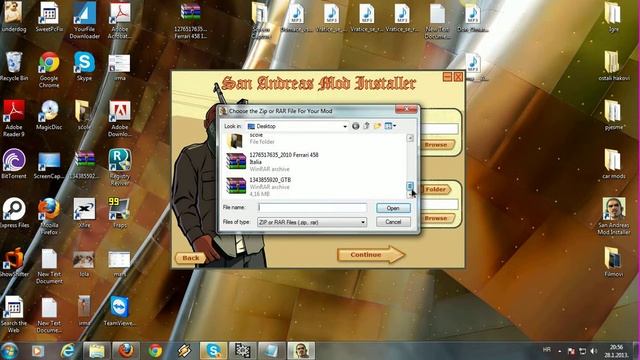Open the Fraps desktop shortcut
Viewport: 640px width, 360px height.
(119, 213)
